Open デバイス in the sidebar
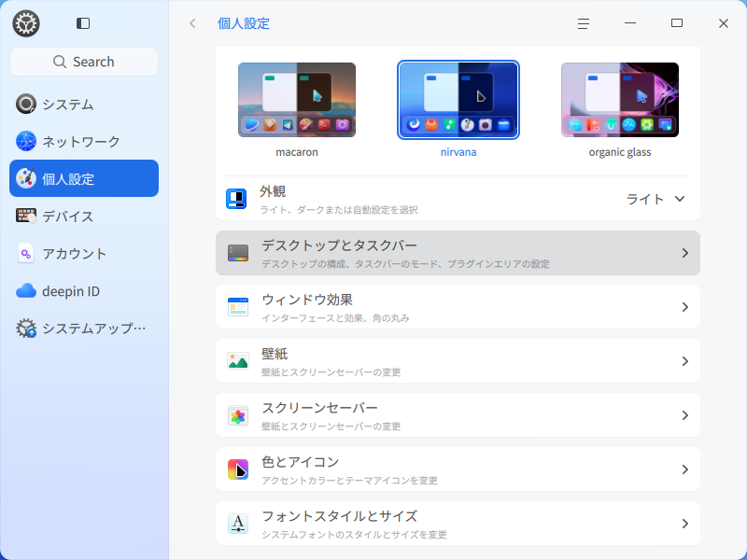 coord(84,216)
